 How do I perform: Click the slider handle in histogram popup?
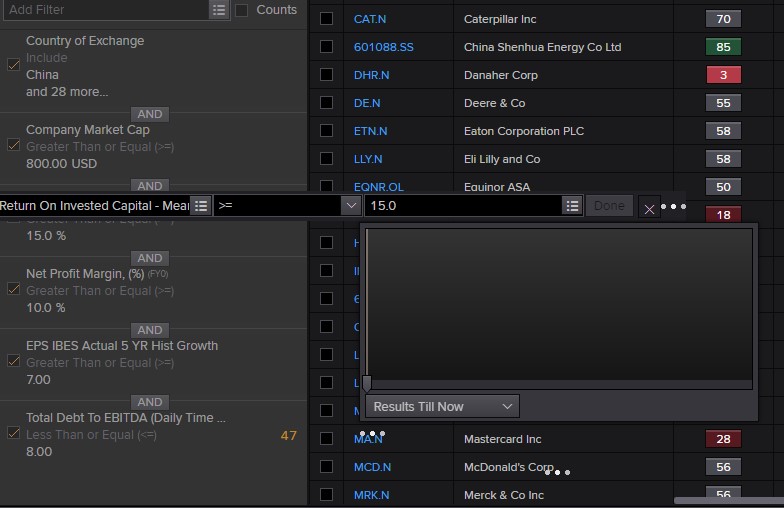367,384
